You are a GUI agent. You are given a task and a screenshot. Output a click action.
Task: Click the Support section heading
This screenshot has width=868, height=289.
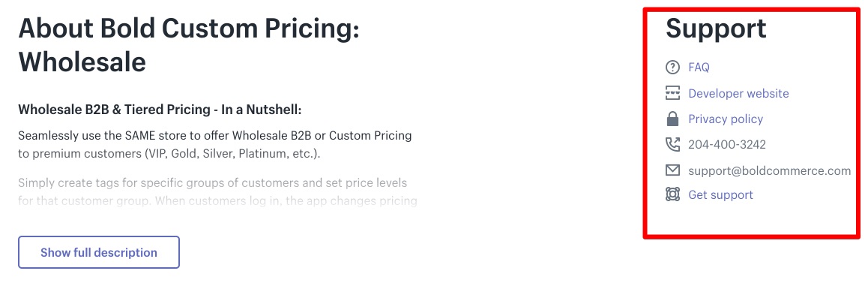[x=716, y=29]
